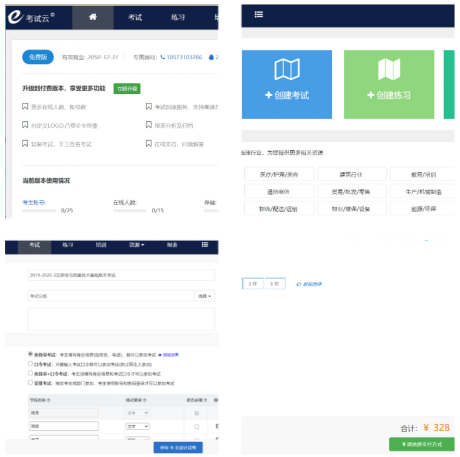Click the phone icon beside the consultant number

[x=163, y=57]
